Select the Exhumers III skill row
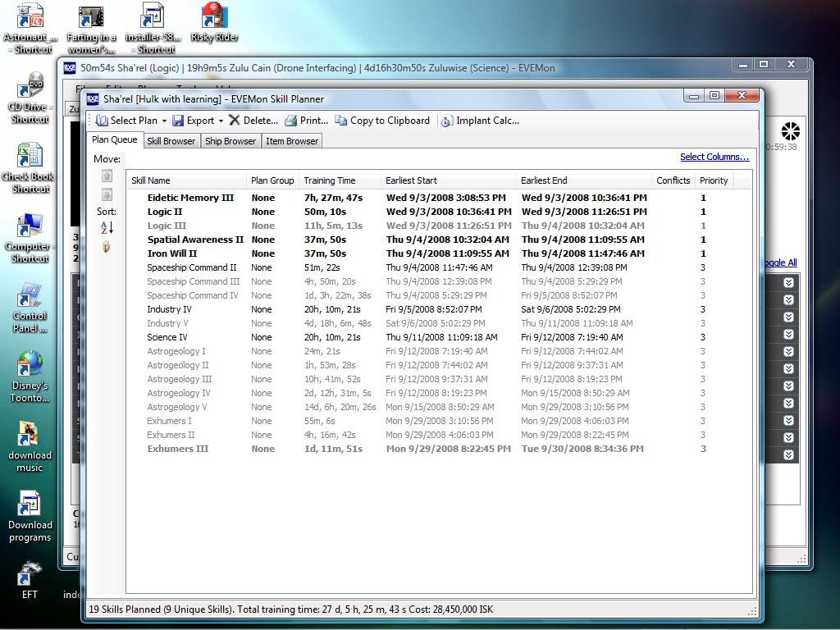The width and height of the screenshot is (840, 630). tap(178, 449)
